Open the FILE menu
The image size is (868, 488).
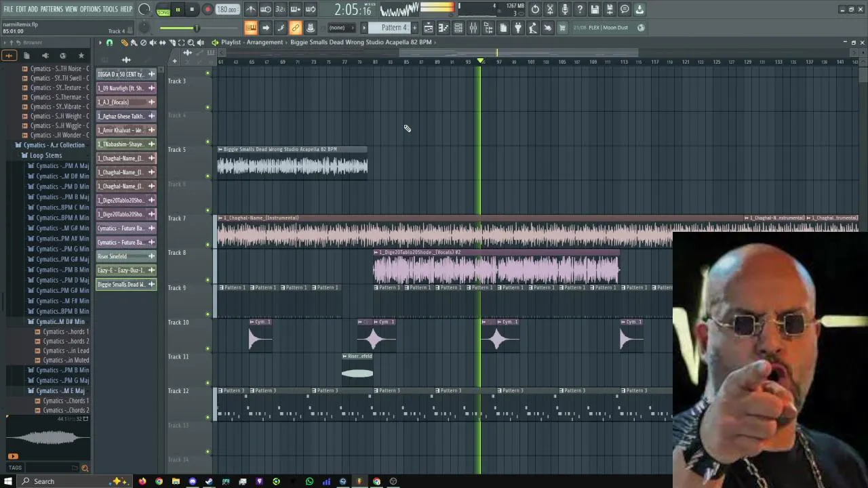(8, 9)
